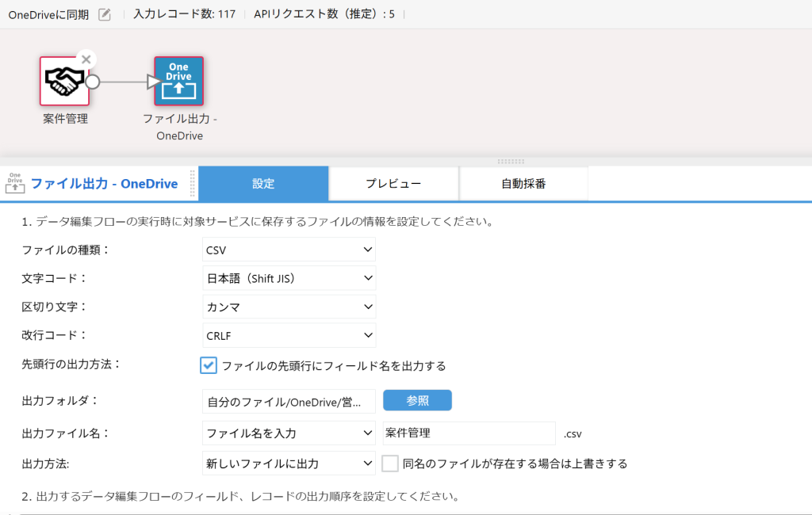Select the 案件管理 handshake node
The height and width of the screenshot is (515, 812).
click(65, 82)
